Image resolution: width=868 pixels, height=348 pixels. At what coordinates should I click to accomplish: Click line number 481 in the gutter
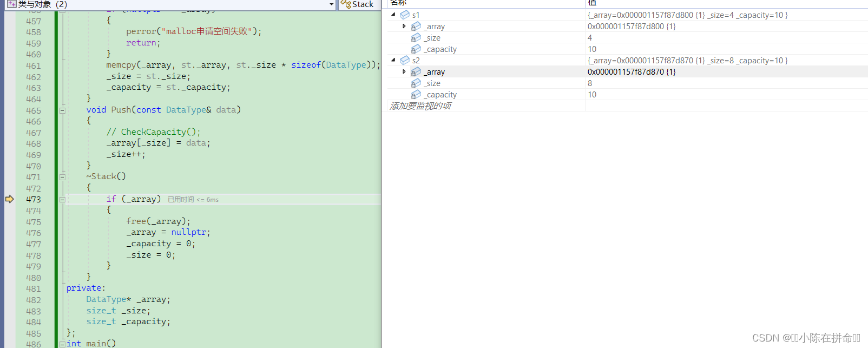pyautogui.click(x=34, y=288)
